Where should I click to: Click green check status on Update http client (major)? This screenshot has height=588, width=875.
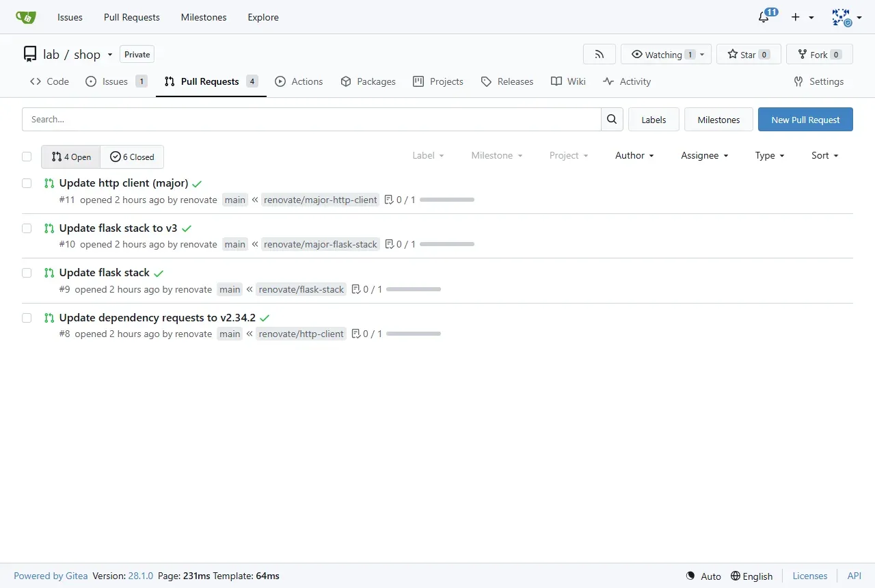[197, 184]
